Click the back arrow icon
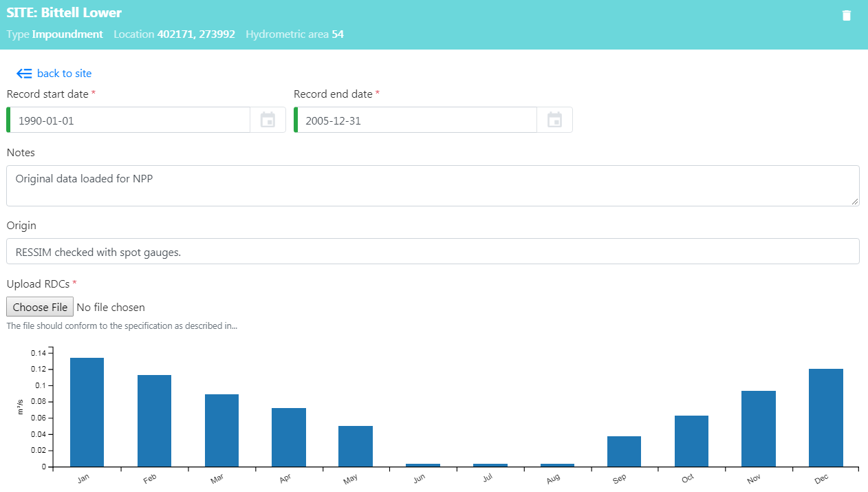 24,74
